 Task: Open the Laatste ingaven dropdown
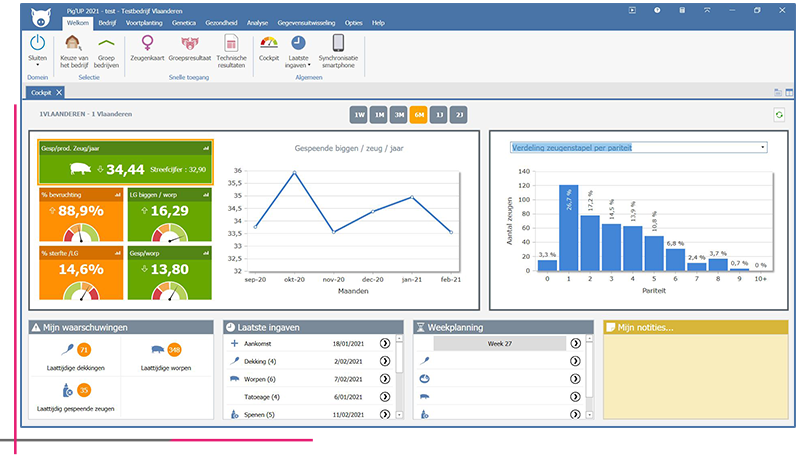[x=298, y=66]
